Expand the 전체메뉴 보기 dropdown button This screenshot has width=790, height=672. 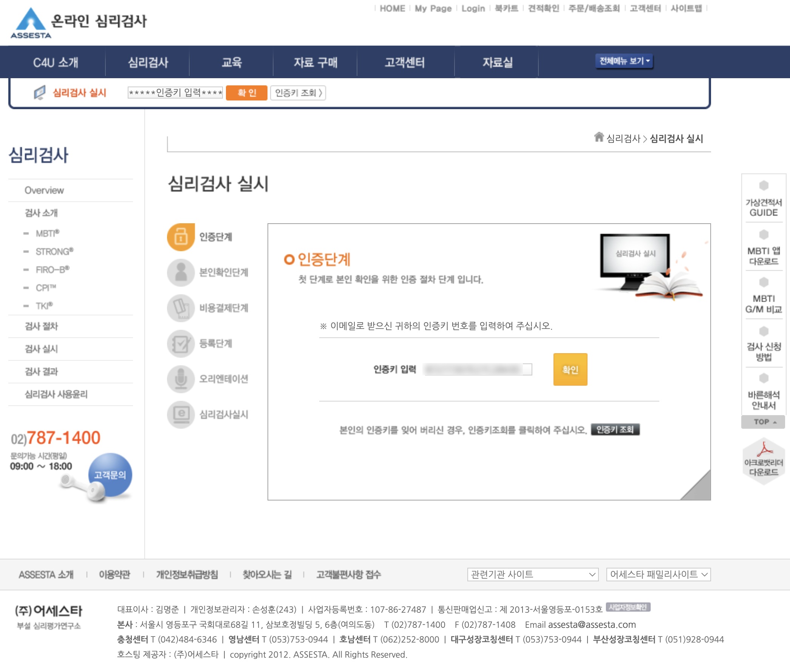(x=624, y=61)
